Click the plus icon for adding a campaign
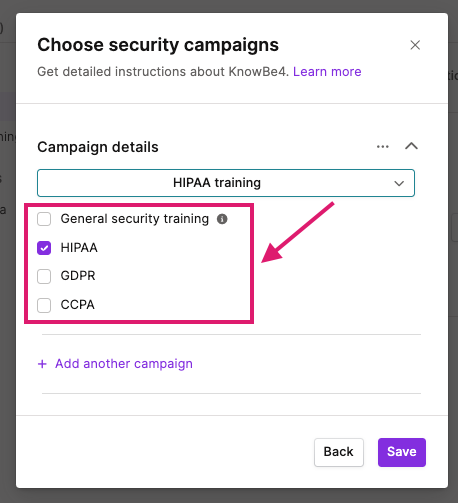This screenshot has width=458, height=503. (42, 364)
